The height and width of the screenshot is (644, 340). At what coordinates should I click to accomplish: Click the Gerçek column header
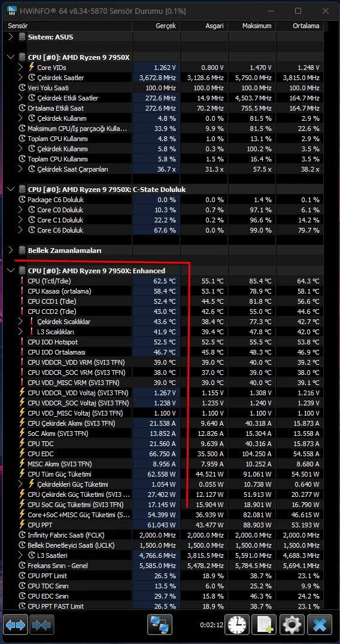(156, 26)
